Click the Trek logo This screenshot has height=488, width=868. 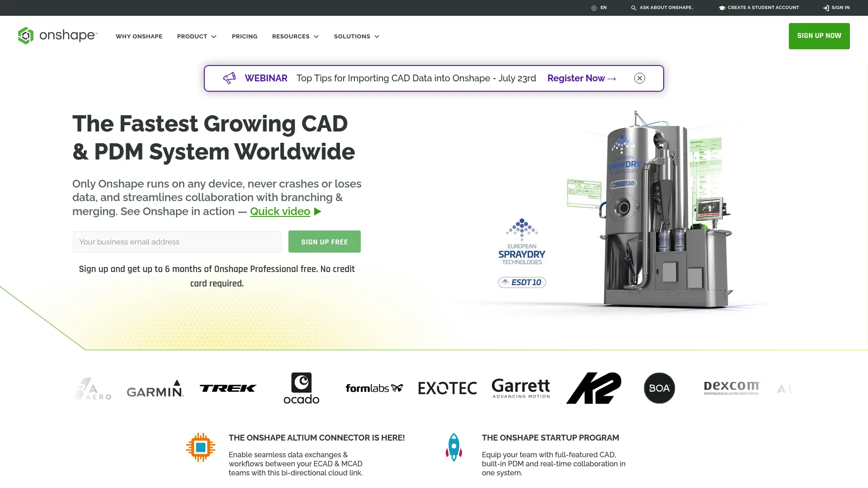pyautogui.click(x=228, y=388)
